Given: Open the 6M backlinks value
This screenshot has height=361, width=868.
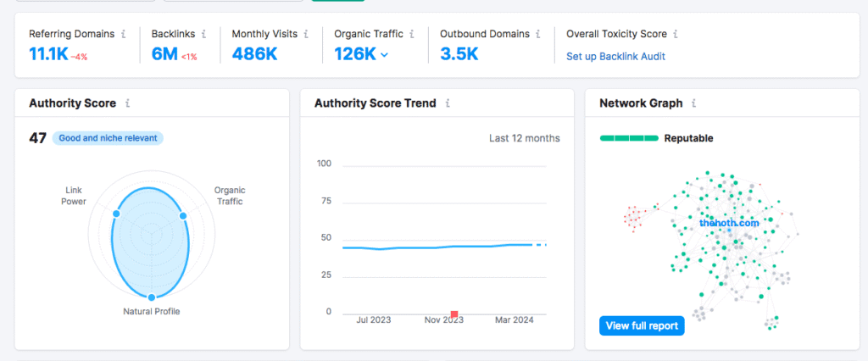Looking at the screenshot, I should tap(164, 54).
